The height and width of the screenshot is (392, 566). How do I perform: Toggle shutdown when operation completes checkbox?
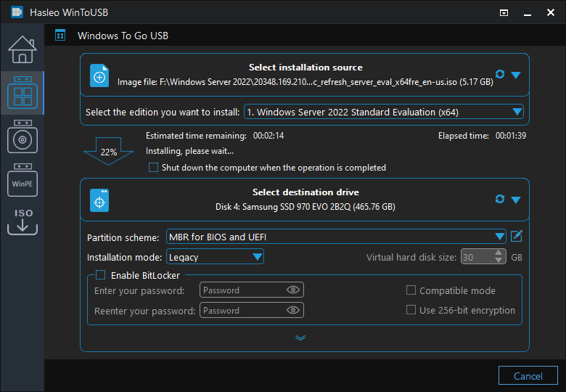tap(153, 168)
